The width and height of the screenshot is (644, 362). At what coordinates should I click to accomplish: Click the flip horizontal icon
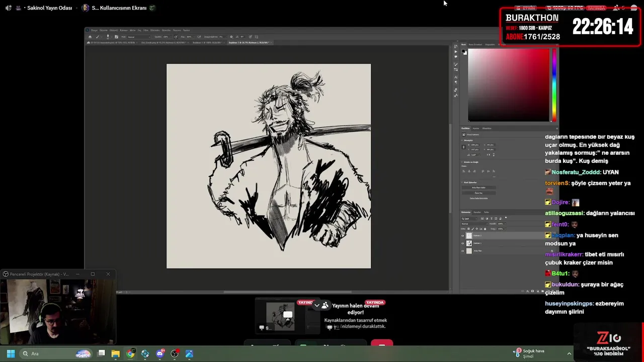[x=489, y=155]
